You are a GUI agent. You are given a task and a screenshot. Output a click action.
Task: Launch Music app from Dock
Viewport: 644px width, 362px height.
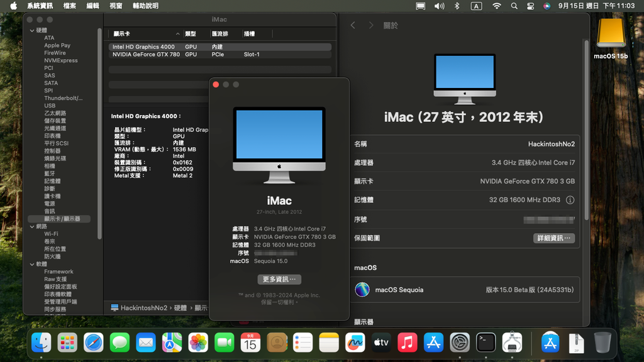tap(408, 343)
